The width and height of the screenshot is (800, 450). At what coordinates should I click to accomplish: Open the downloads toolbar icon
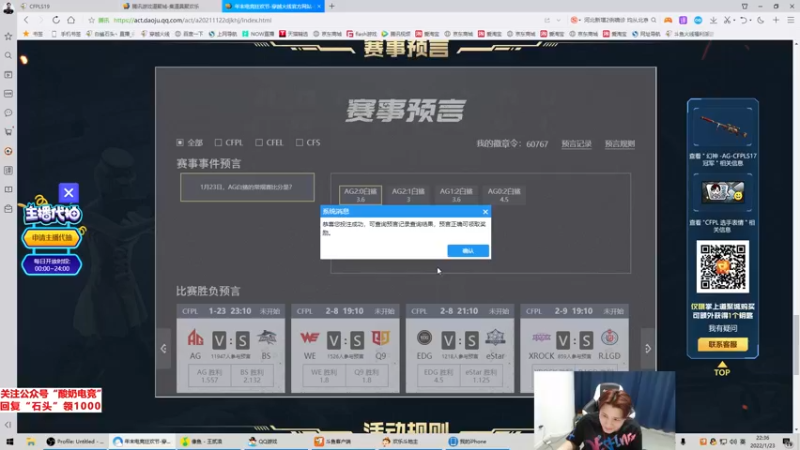point(713,20)
